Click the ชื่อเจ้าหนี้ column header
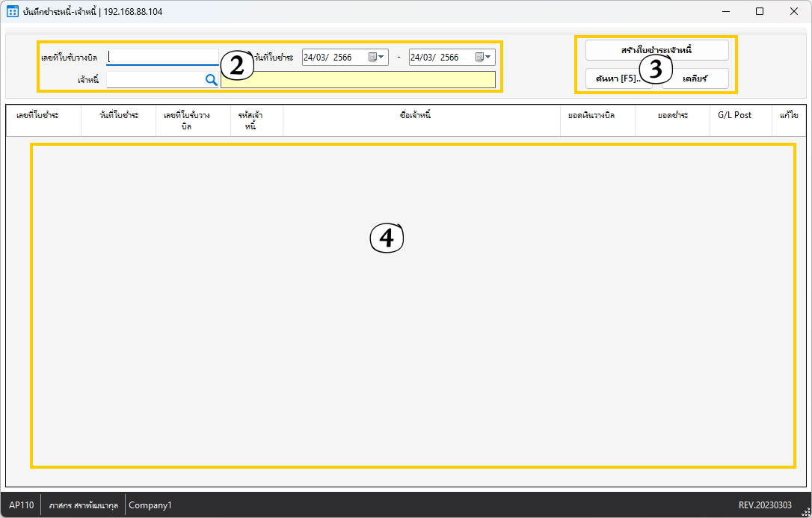 (x=416, y=116)
